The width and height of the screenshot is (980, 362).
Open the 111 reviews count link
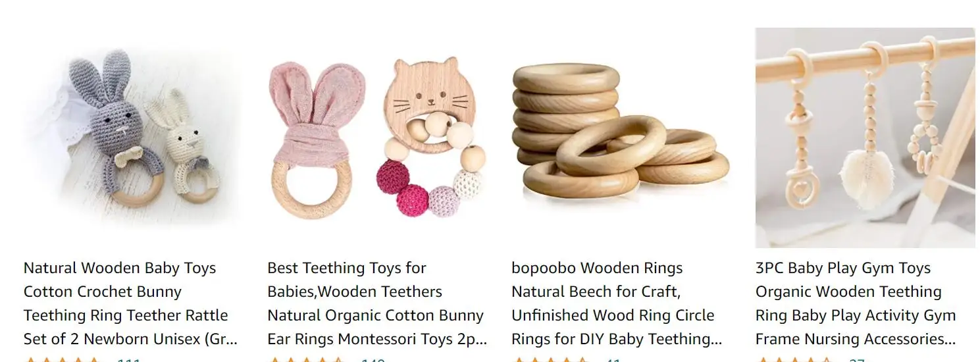pyautogui.click(x=129, y=359)
